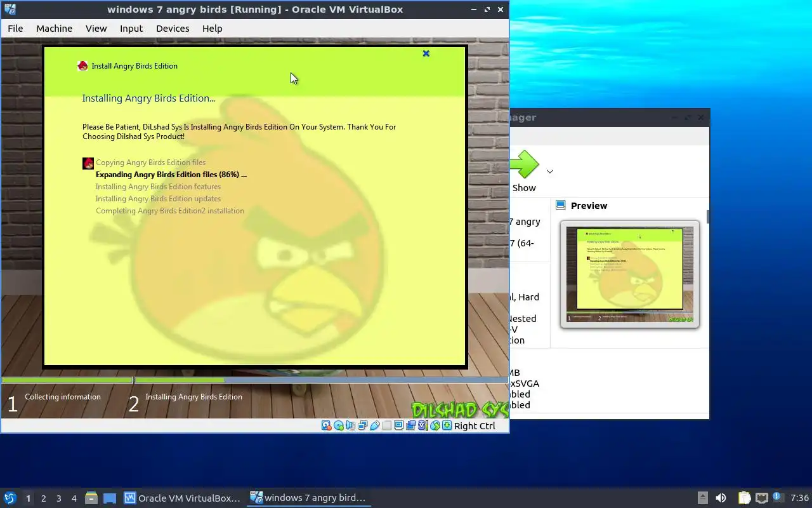Click the optical drive status icon
812x508 pixels.
339,425
